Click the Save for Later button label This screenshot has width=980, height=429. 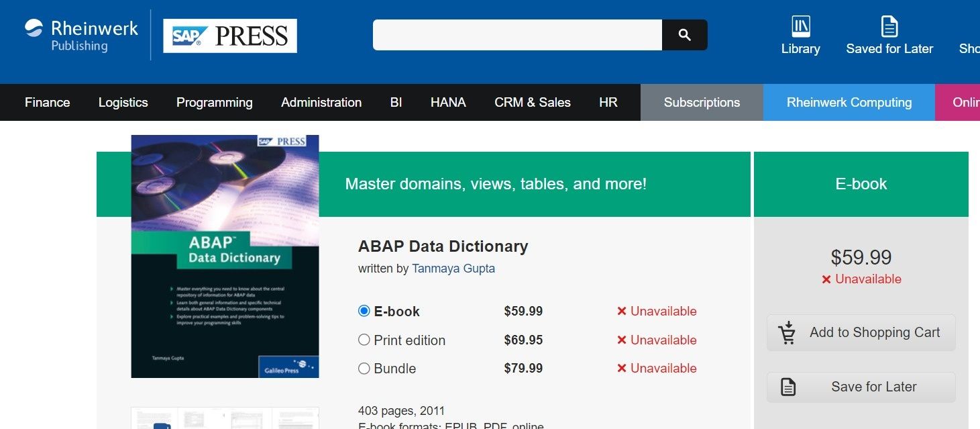874,387
